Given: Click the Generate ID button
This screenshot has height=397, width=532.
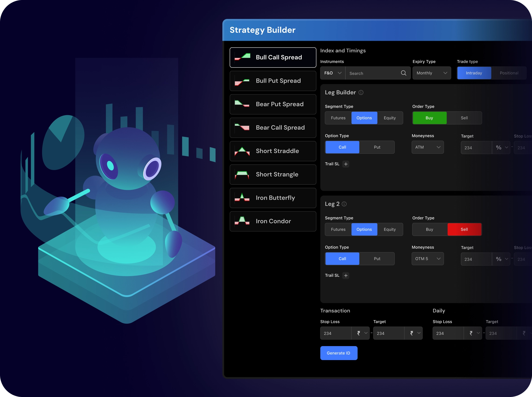Looking at the screenshot, I should (x=339, y=353).
